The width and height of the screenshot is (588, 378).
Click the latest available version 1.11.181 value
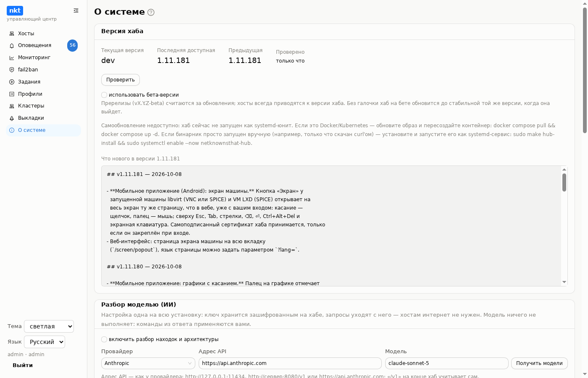pyautogui.click(x=173, y=60)
